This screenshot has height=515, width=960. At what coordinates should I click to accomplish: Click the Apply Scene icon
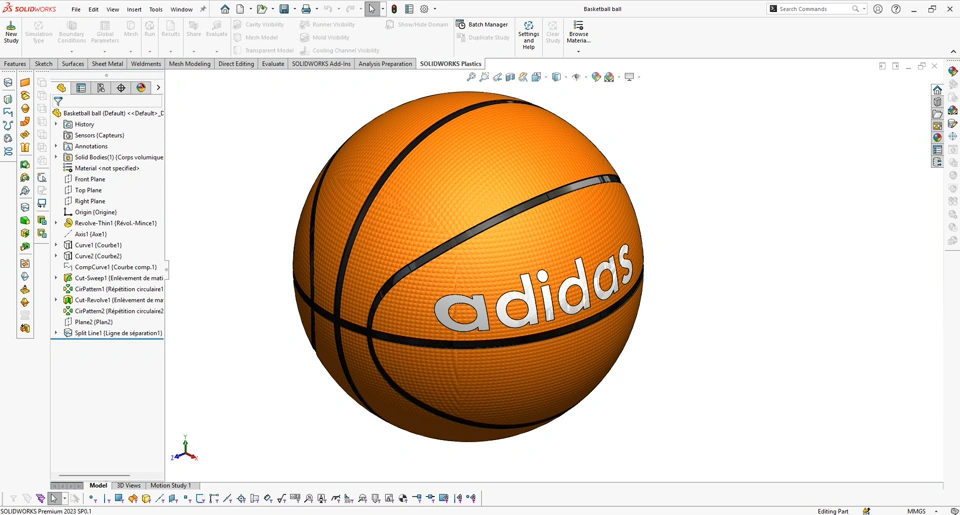coord(609,77)
